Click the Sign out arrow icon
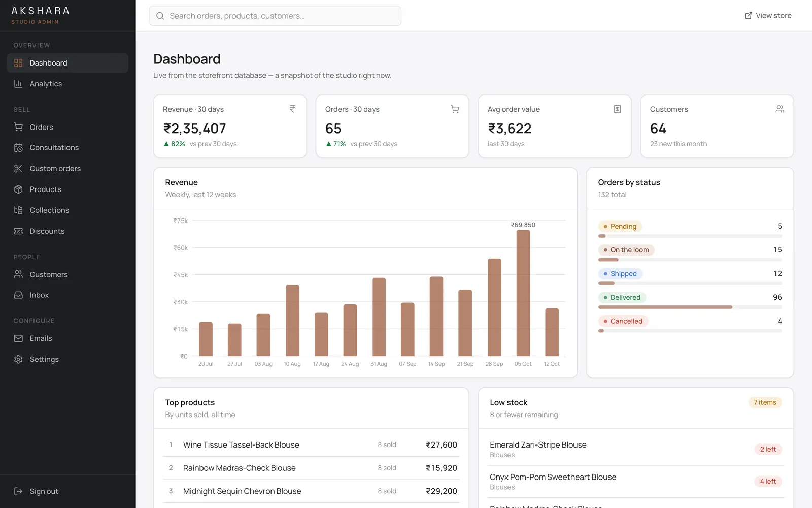Viewport: 812px width, 508px height. (18, 491)
